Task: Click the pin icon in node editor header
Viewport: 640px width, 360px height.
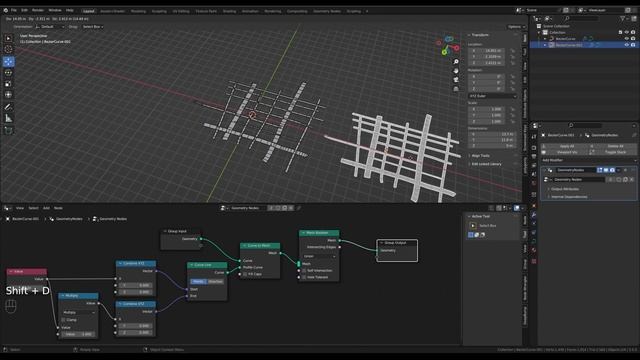Action: pos(299,208)
